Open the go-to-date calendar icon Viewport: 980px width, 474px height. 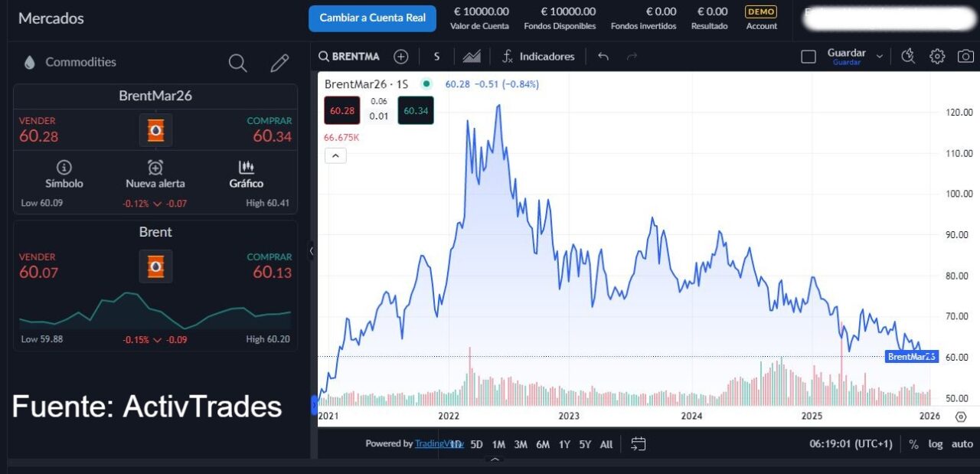tap(639, 444)
